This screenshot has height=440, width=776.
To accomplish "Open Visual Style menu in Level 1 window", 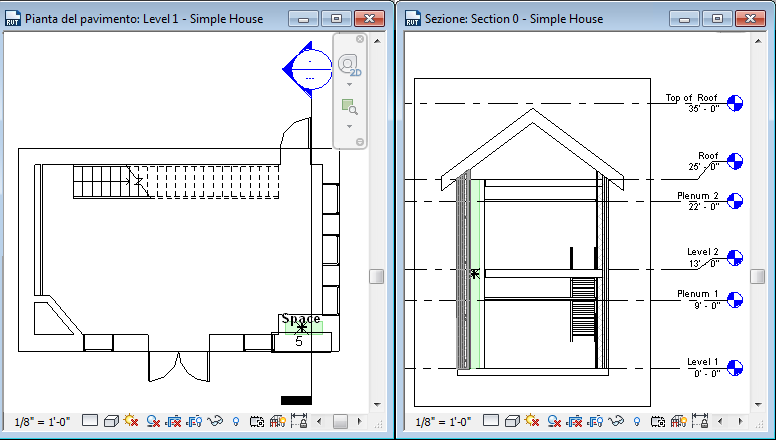I will click(x=111, y=421).
